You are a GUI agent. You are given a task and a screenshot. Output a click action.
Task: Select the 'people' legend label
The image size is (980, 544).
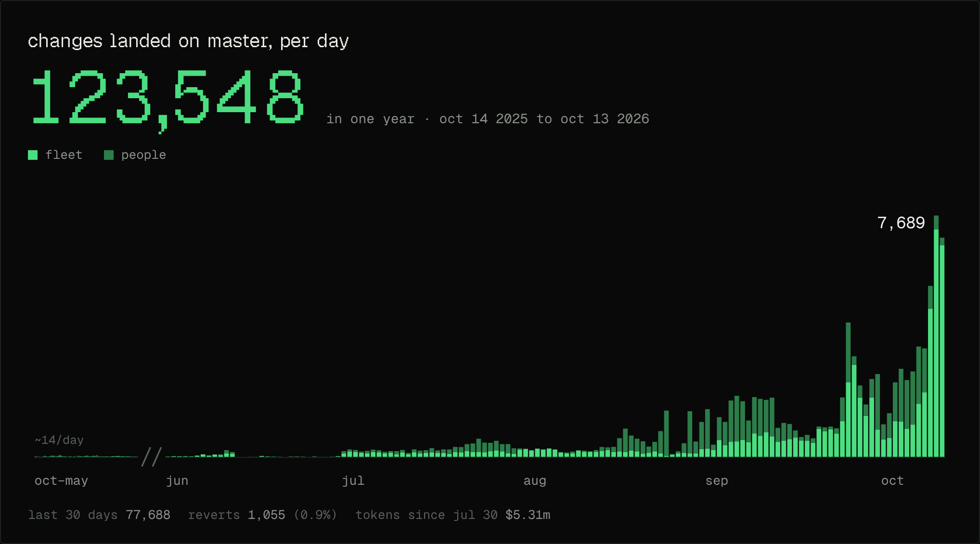point(143,155)
